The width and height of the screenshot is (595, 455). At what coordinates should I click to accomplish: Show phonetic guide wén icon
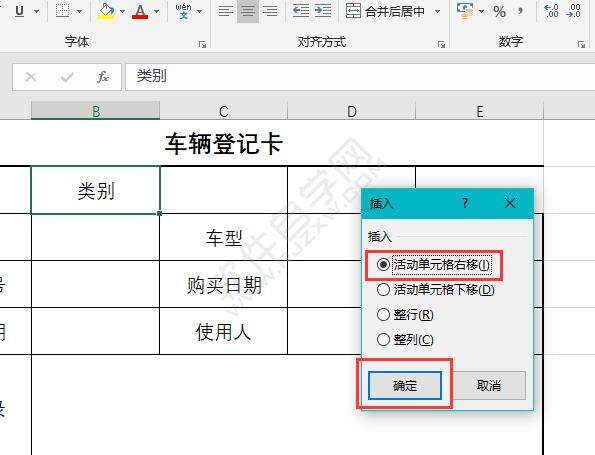coord(184,11)
